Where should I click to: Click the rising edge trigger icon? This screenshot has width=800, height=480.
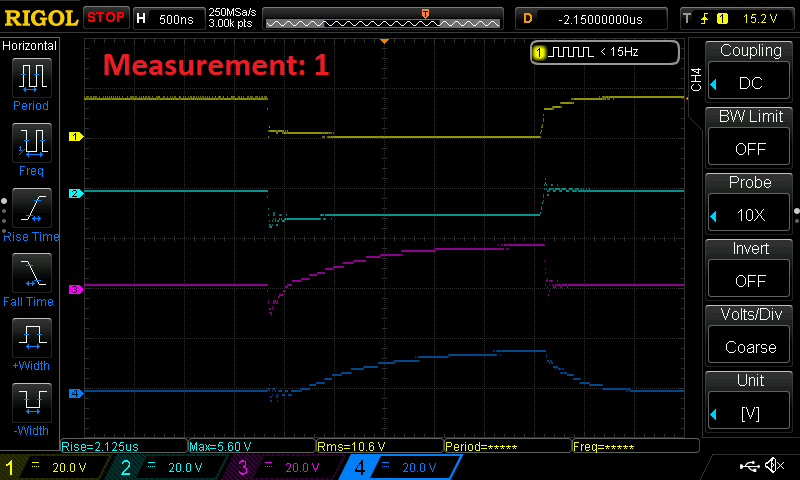coord(705,19)
